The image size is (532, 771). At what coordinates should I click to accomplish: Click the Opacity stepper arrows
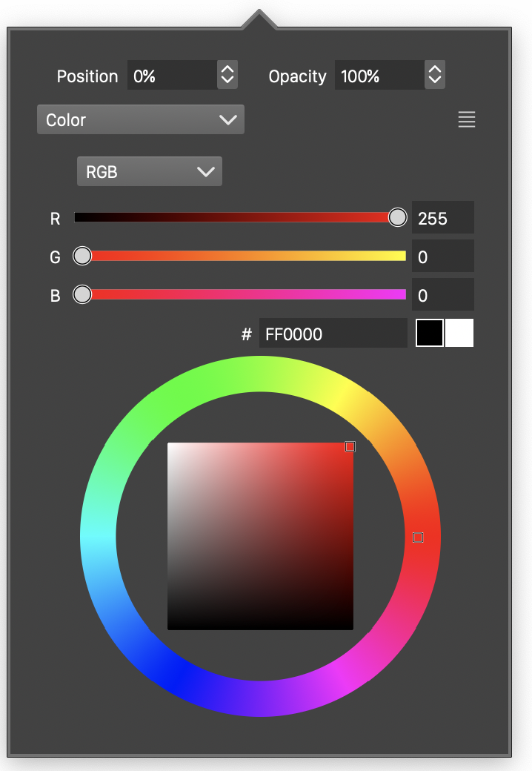[x=435, y=76]
